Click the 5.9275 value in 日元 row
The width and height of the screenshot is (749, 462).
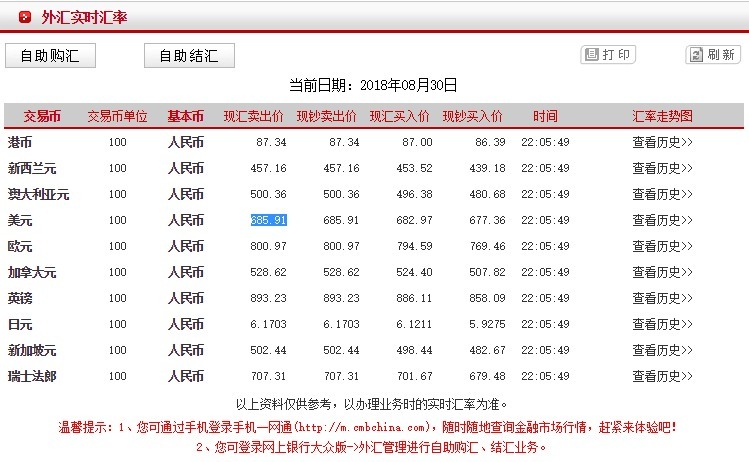487,324
